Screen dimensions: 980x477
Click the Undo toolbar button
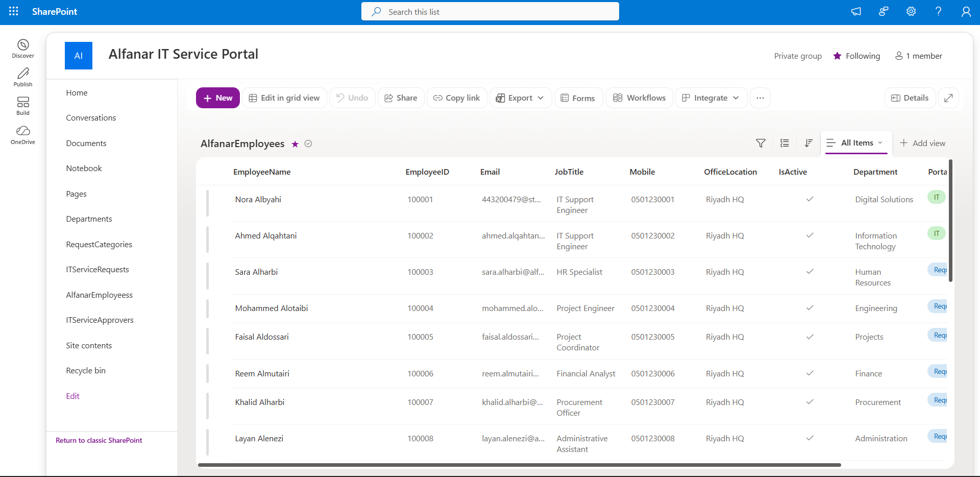[x=352, y=98]
